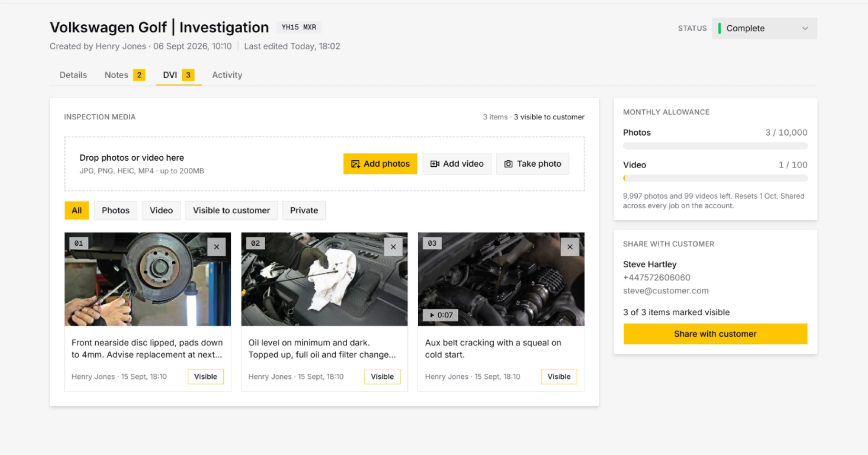Click the 3 / 10,000 photos count
The image size is (868, 455).
(786, 132)
